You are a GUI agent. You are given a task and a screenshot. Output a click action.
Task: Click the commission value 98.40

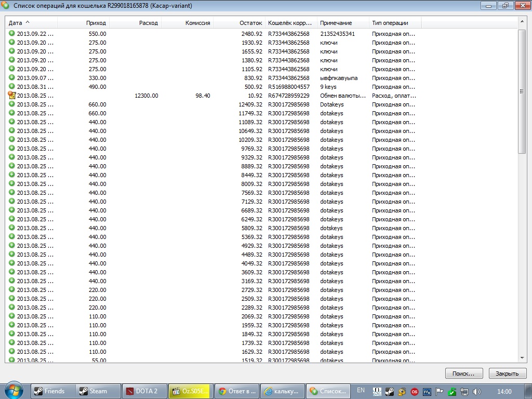point(203,96)
